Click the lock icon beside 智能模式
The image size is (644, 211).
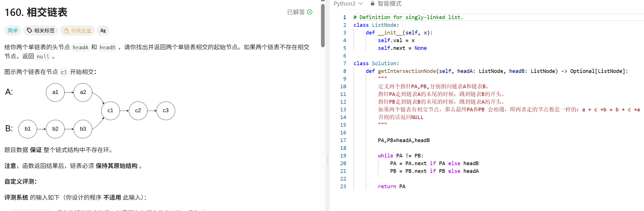coord(372,3)
